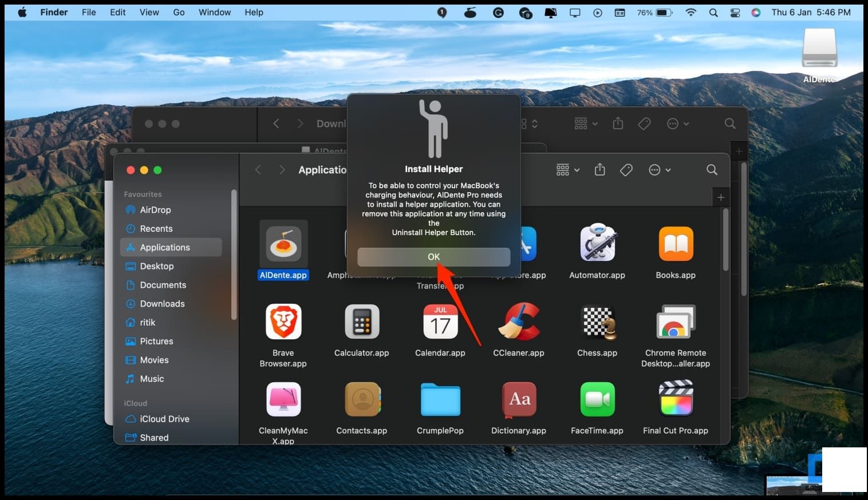Image resolution: width=868 pixels, height=500 pixels.
Task: Select the FaceTime.app icon
Action: pos(597,399)
